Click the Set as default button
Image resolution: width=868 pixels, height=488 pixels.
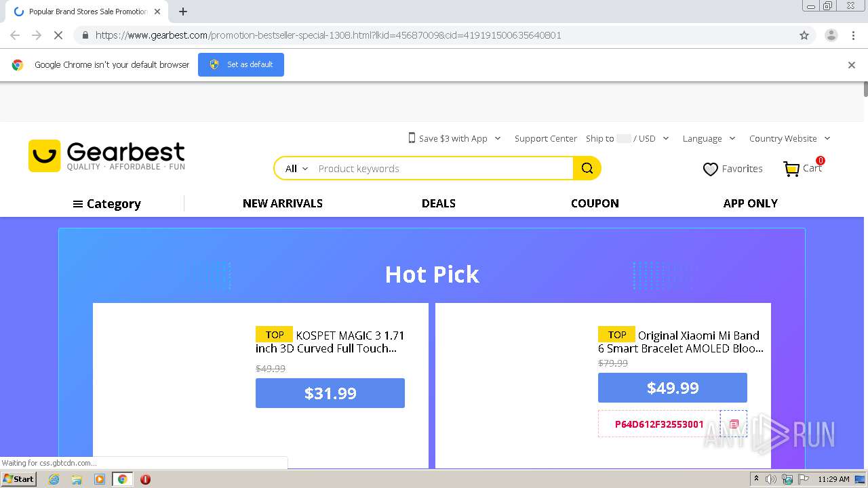tap(241, 64)
